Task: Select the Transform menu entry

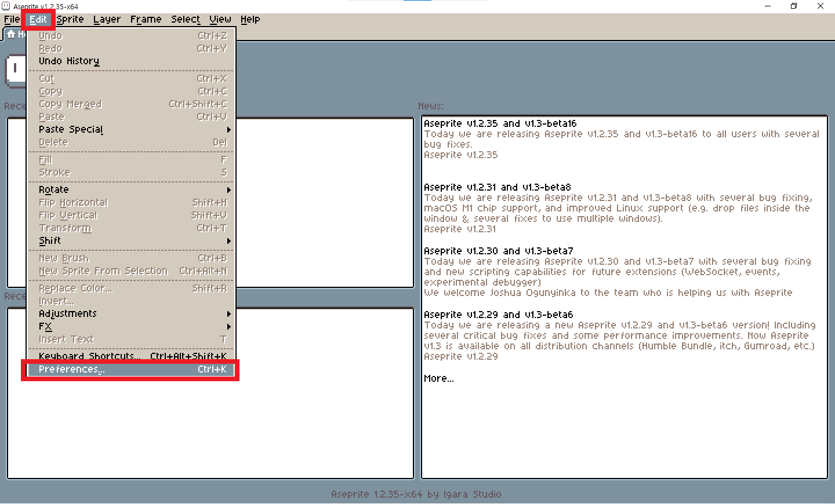Action: (x=132, y=228)
